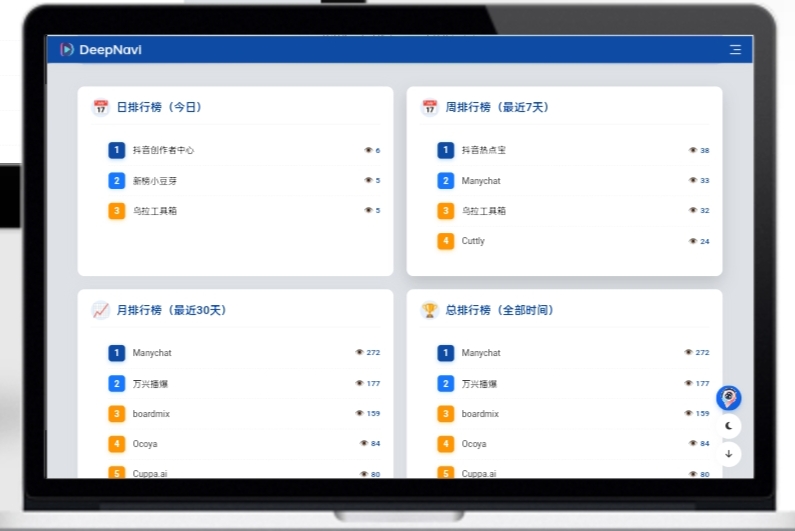Click the blue floating assistant icon
The width and height of the screenshot is (795, 531).
tap(729, 398)
